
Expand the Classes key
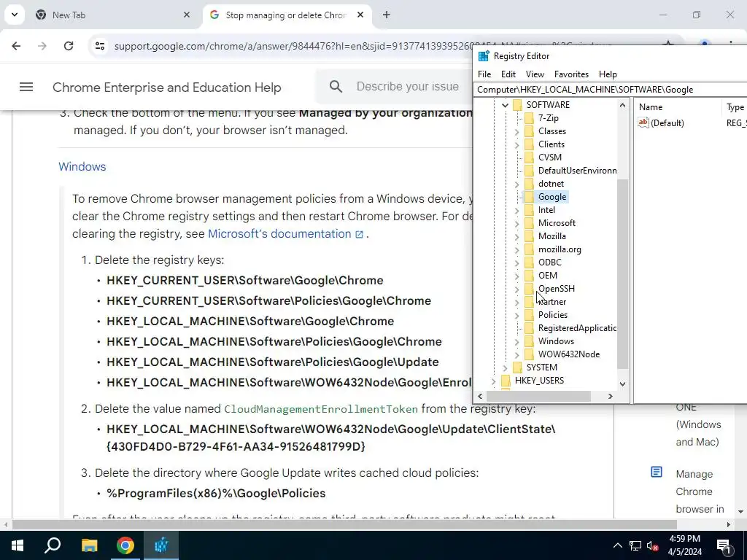[517, 131]
